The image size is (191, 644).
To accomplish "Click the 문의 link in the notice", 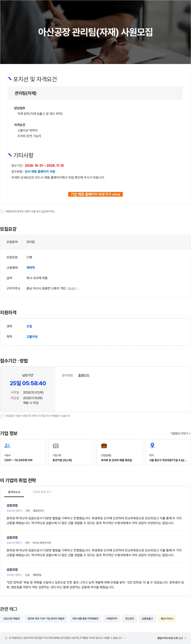I will (43, 211).
